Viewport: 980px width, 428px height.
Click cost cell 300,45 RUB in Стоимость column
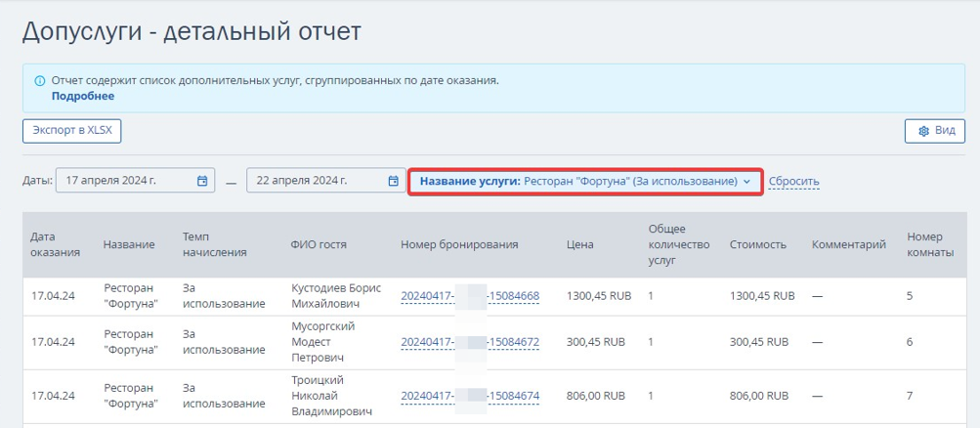(759, 342)
